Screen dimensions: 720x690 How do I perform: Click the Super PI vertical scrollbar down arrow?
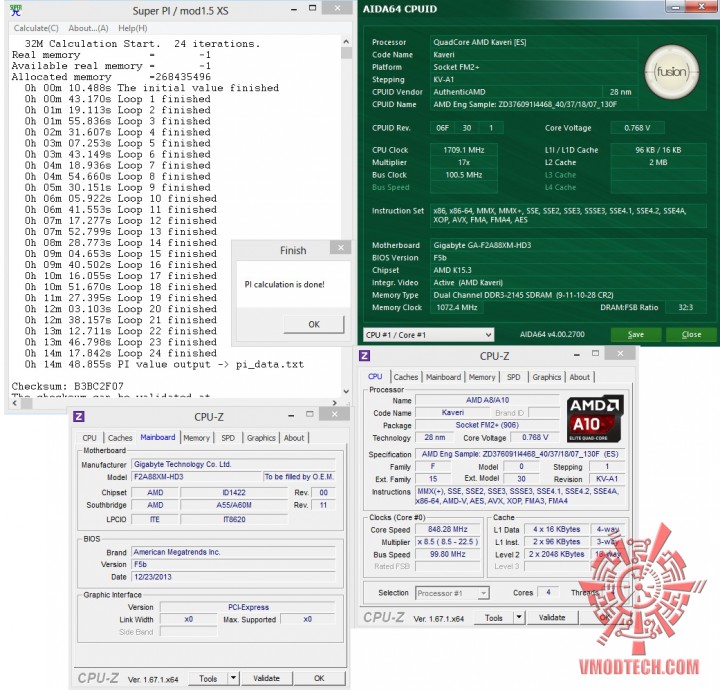pos(346,392)
